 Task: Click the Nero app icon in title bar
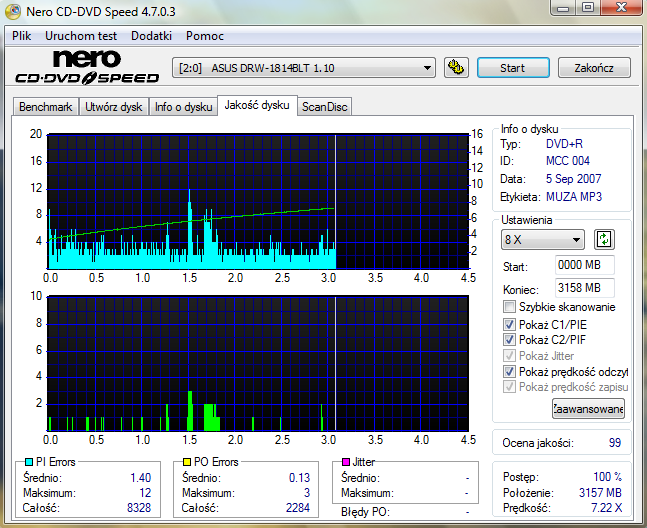13,12
